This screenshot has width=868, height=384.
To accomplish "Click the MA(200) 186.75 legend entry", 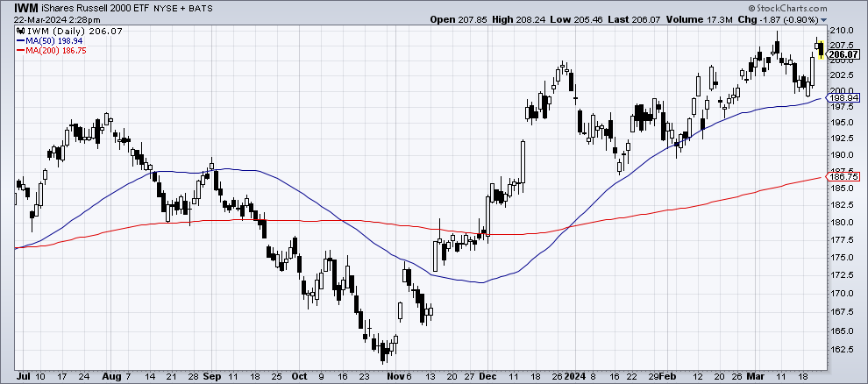I will 52,50.
